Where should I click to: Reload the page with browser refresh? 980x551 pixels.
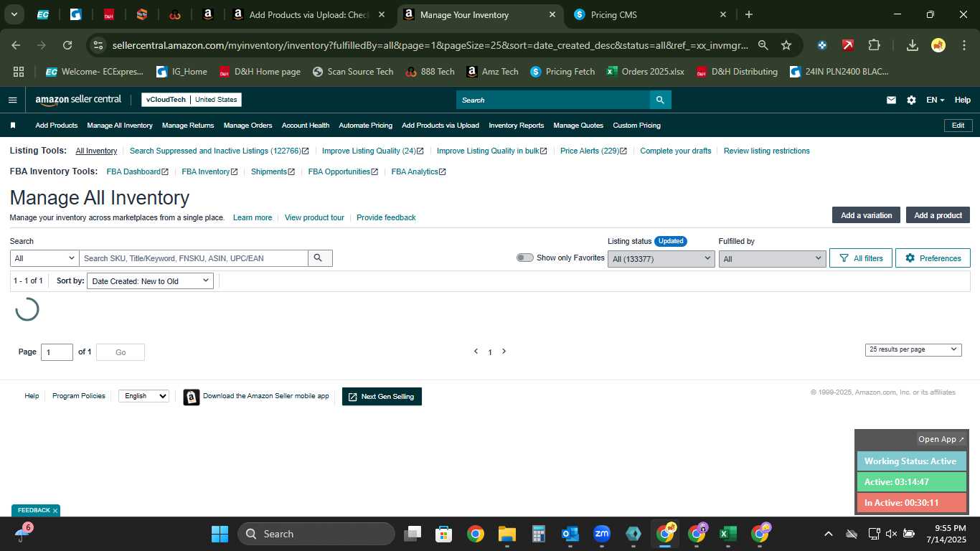pyautogui.click(x=67, y=45)
